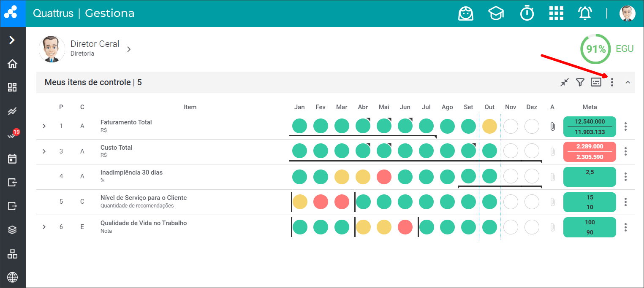644x288 pixels.
Task: Click the Nível de Serviço para o Cliente item
Action: pos(144,198)
